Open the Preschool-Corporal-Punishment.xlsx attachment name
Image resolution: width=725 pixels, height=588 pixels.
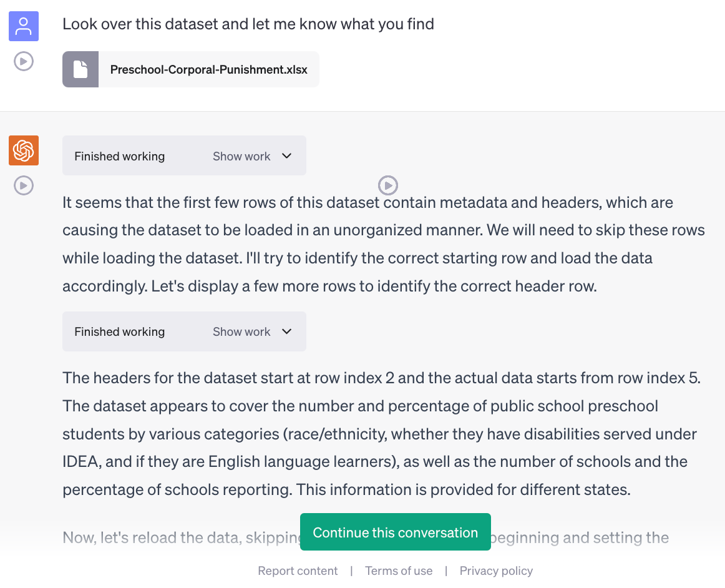(x=208, y=69)
